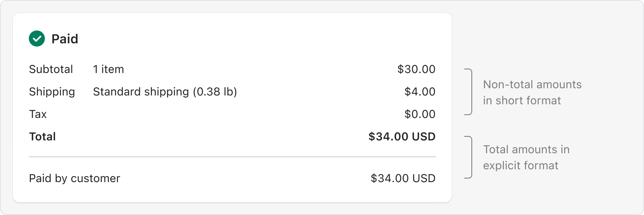Click the Total amounts in explicit format note
This screenshot has height=215, width=644.
coord(526,157)
